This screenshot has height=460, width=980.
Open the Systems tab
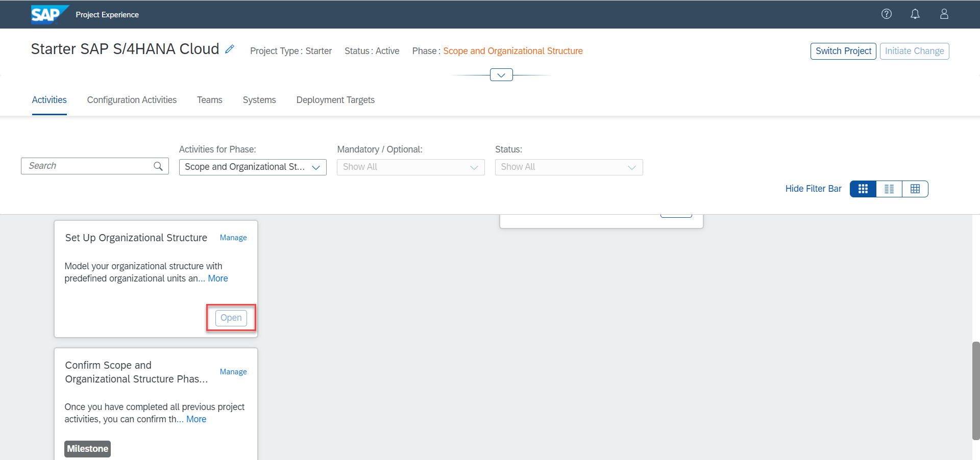[259, 100]
